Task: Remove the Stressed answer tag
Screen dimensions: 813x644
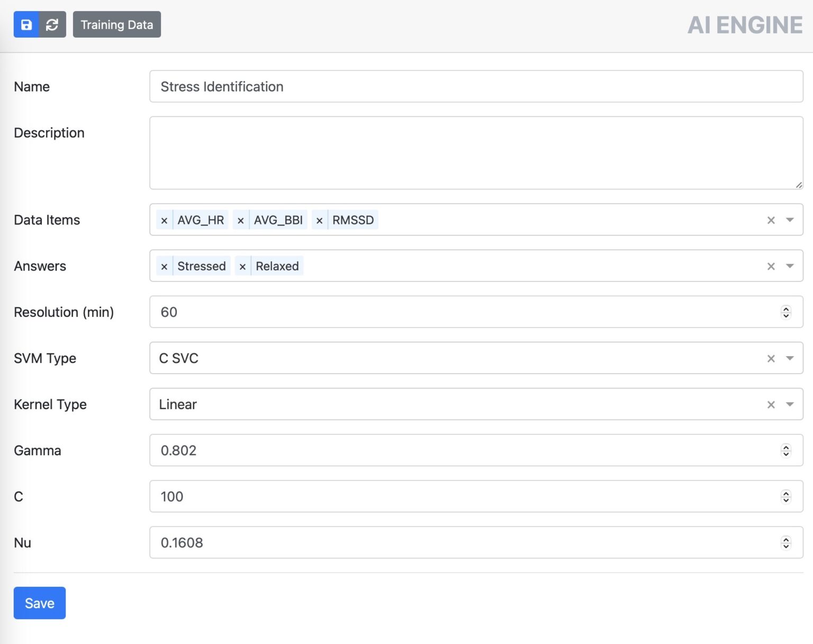Action: (164, 266)
